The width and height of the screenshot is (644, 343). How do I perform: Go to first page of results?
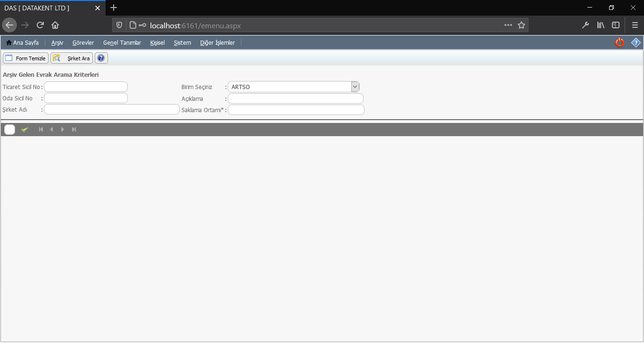[41, 130]
